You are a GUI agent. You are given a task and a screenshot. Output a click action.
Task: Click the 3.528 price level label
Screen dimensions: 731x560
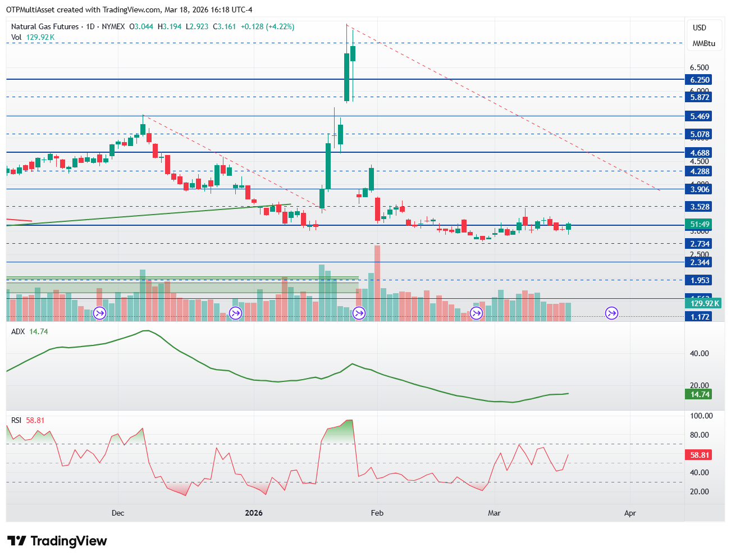tap(700, 207)
